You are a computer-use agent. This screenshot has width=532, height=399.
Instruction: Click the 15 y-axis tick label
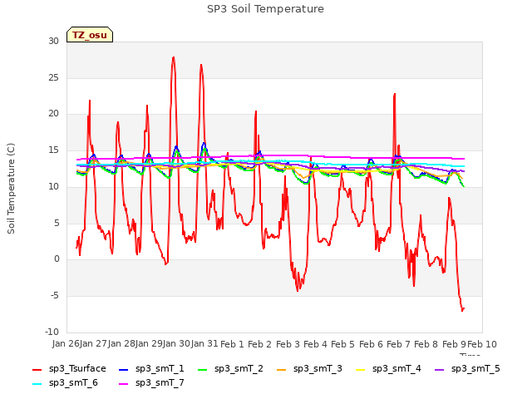pos(53,150)
